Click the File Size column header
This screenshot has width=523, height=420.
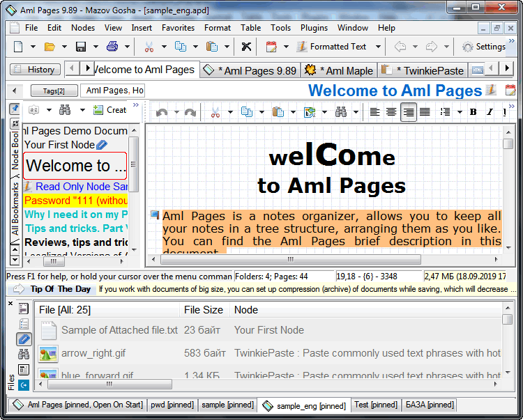pos(204,310)
